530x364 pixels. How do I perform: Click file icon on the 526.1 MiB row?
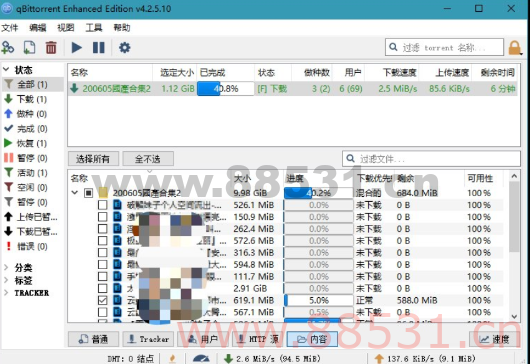point(117,205)
